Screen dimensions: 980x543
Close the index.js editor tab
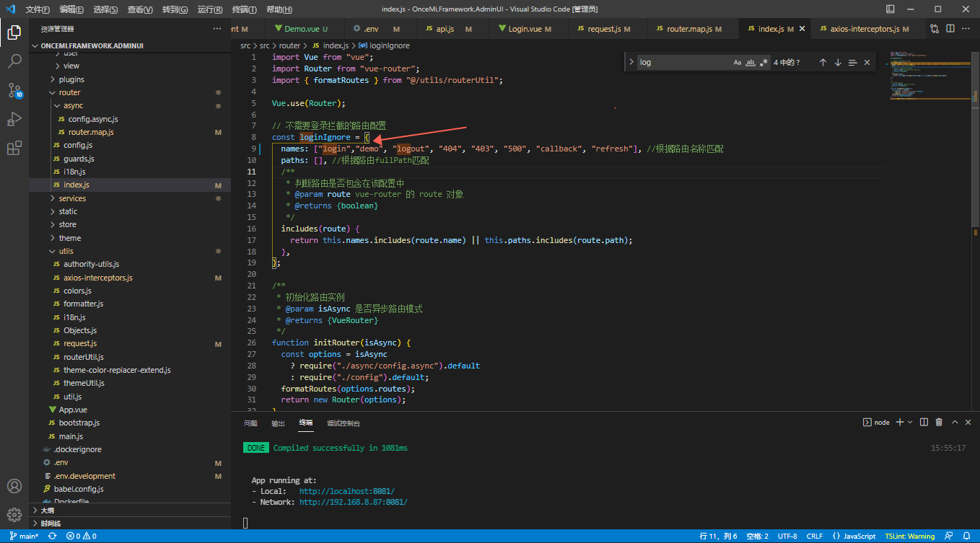pyautogui.click(x=801, y=29)
